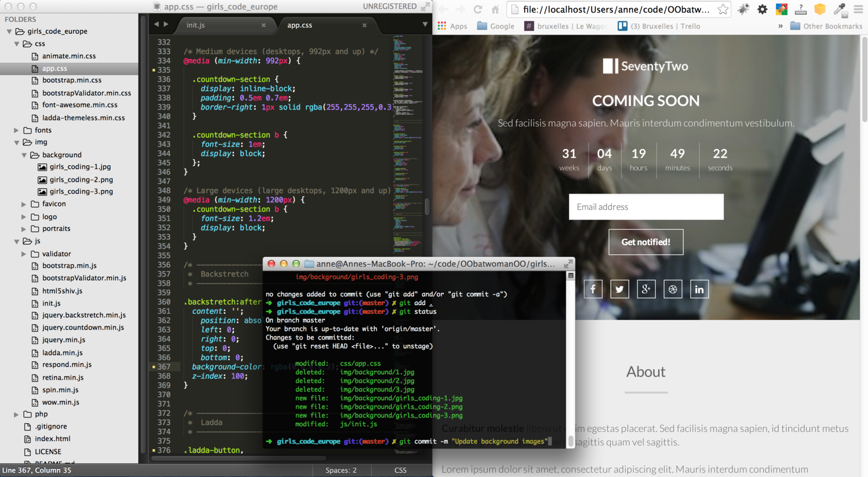Close the init.js tab
The width and height of the screenshot is (868, 477).
tap(264, 25)
